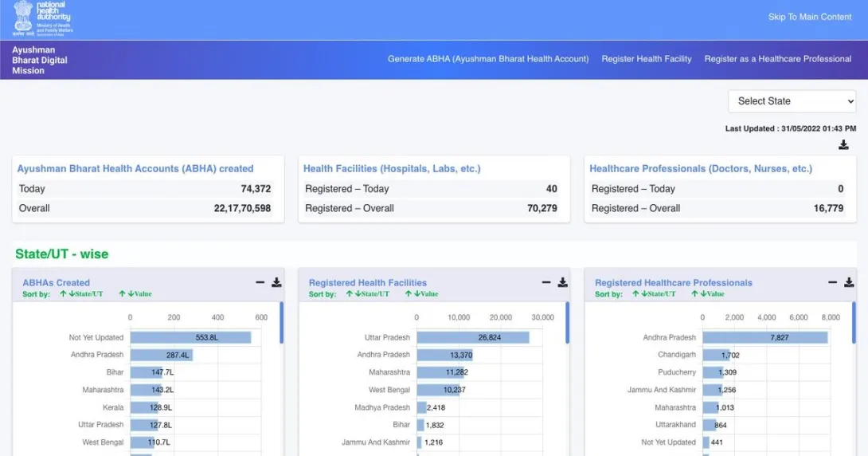Viewport: 868px width, 456px height.
Task: Click the Bihar 147.7L bar
Action: point(147,372)
